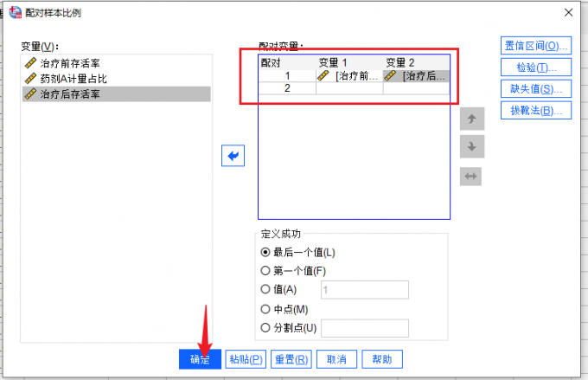Click the ruler icon beside 治疗后存活率
The image size is (588, 380).
[30, 93]
